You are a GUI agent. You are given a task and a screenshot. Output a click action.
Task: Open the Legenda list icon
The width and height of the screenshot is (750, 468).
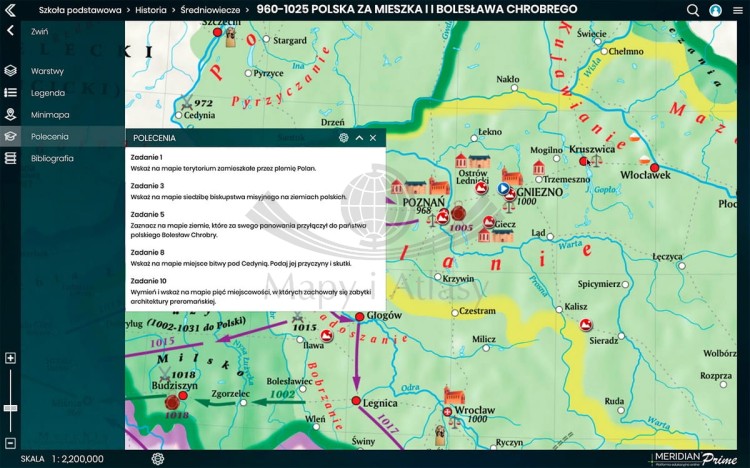pos(10,93)
